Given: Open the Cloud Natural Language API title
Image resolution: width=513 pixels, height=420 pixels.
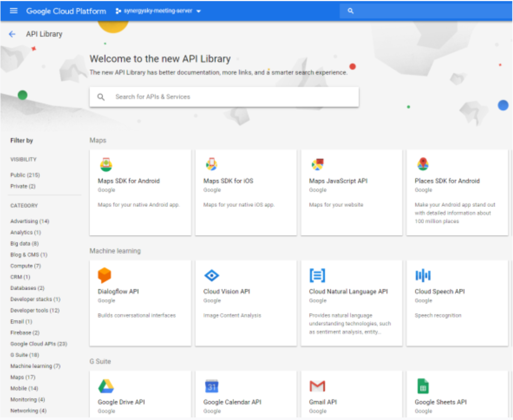Looking at the screenshot, I should point(348,292).
